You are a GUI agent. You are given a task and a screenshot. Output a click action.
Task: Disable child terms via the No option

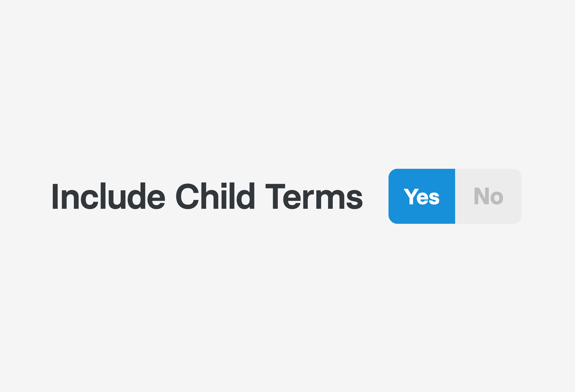coord(488,196)
